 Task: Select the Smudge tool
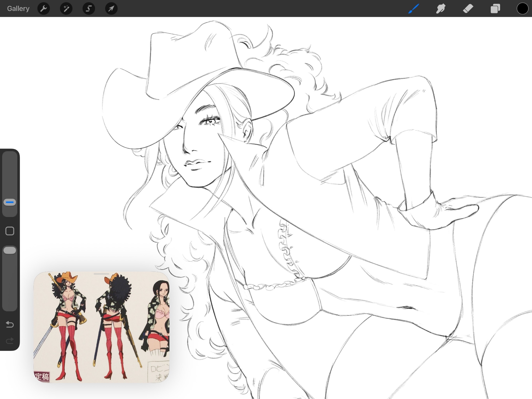(441, 9)
